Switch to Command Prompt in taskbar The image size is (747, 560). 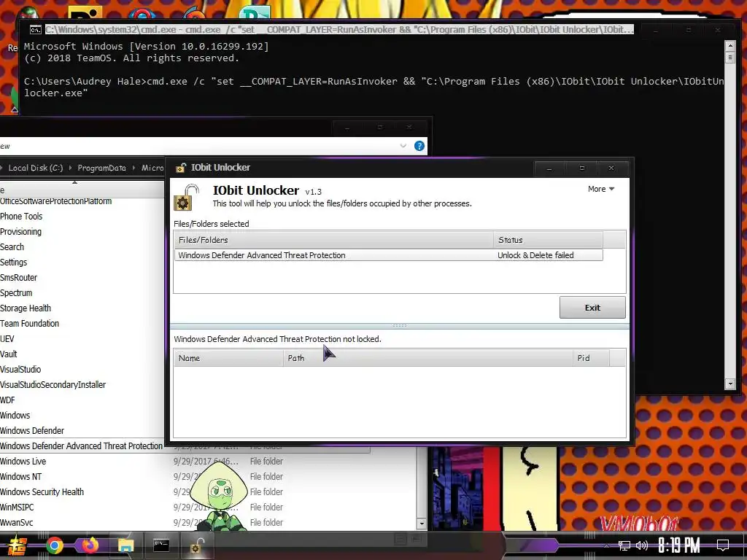coord(161,545)
